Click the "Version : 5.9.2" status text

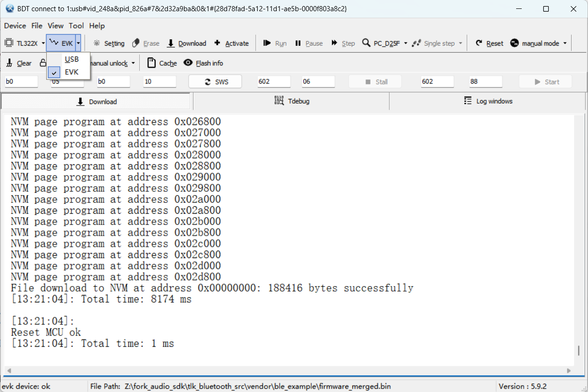coord(523,386)
